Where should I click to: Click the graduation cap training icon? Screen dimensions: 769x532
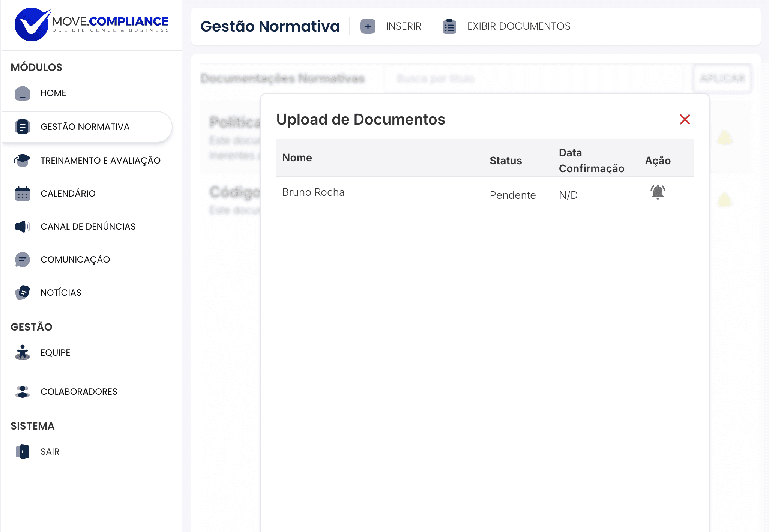click(x=23, y=160)
